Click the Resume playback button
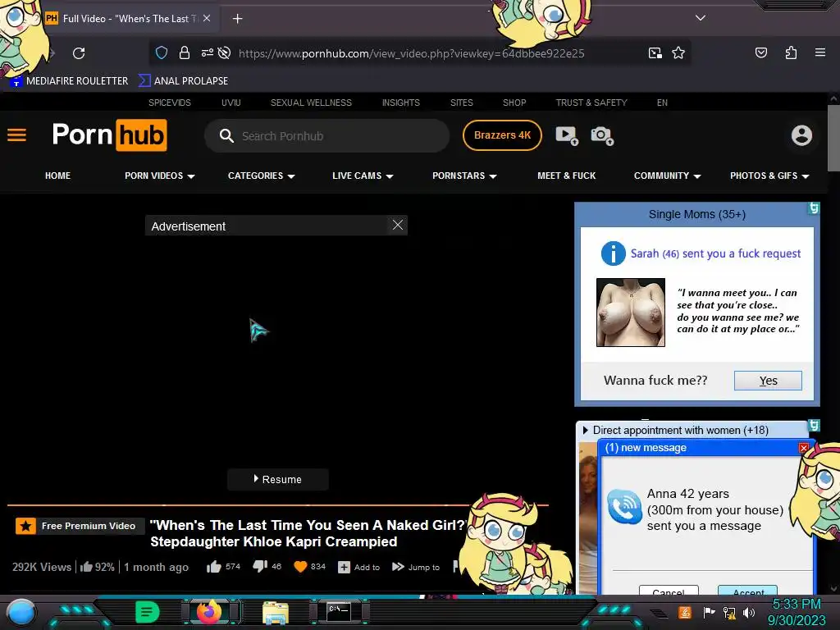The image size is (840, 630). coord(277,479)
